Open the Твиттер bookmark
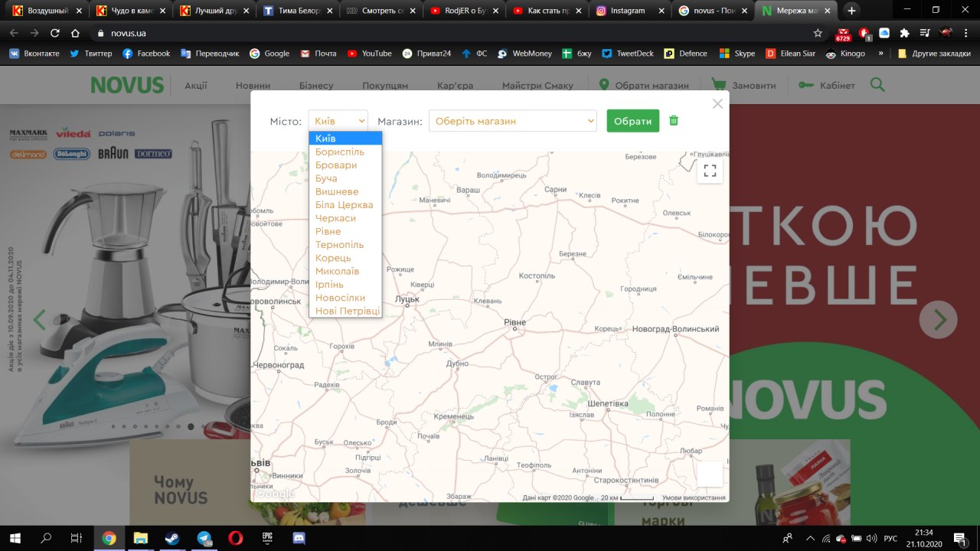 point(90,54)
